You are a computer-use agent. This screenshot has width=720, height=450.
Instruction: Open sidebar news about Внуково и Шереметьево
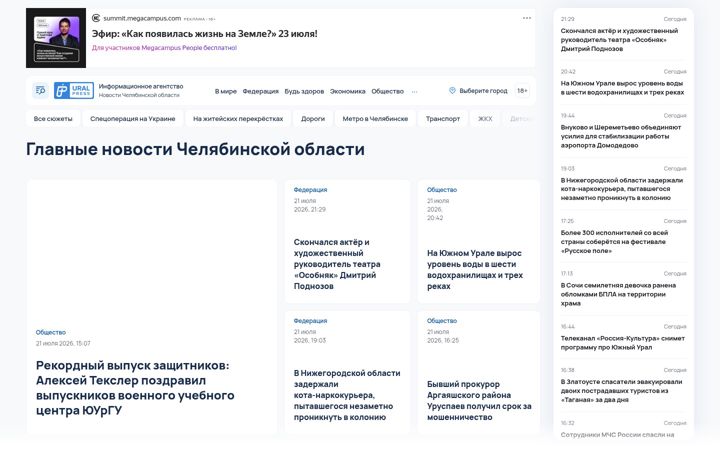click(621, 136)
